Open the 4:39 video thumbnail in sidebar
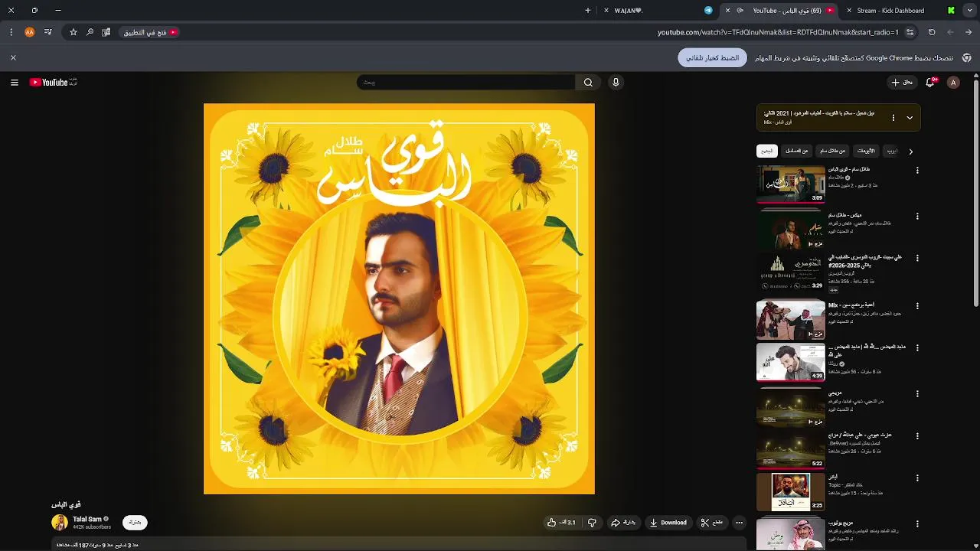Viewport: 980px width, 551px height. pyautogui.click(x=791, y=361)
